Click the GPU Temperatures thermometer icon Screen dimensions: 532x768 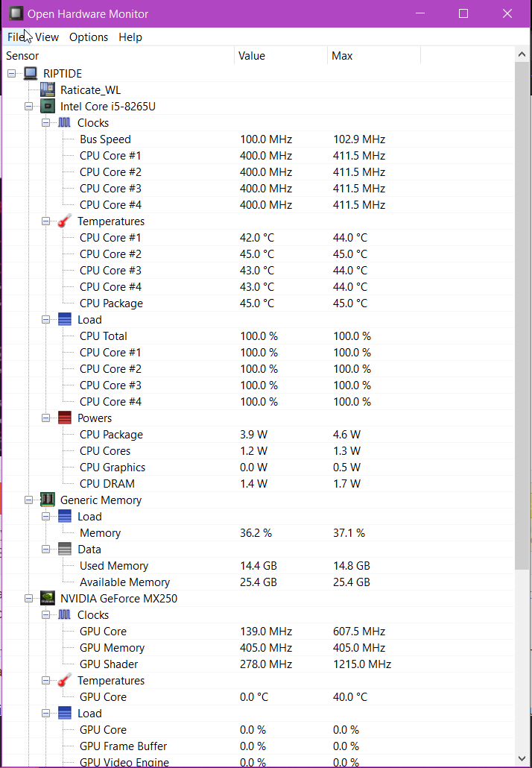click(x=65, y=680)
